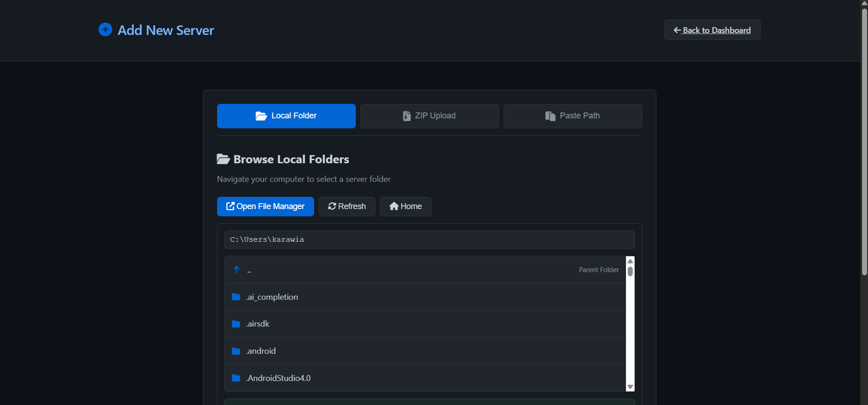Click the Browse Local Folders heading

pyautogui.click(x=291, y=159)
